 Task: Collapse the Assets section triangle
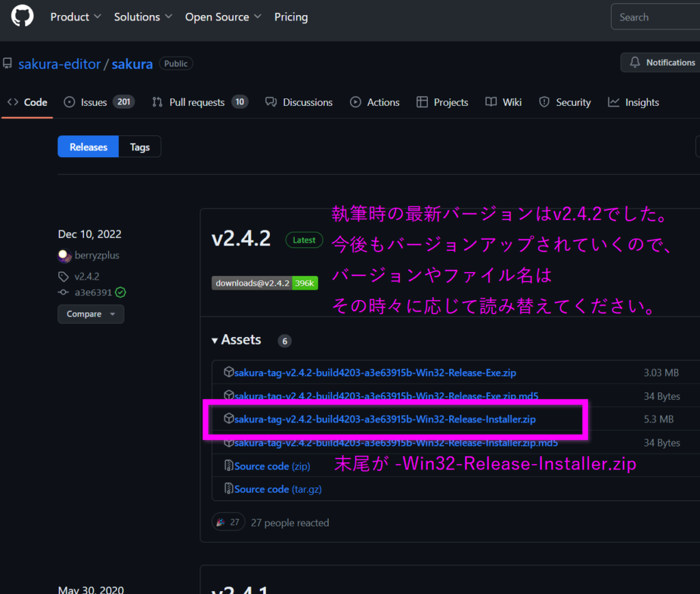pos(215,340)
